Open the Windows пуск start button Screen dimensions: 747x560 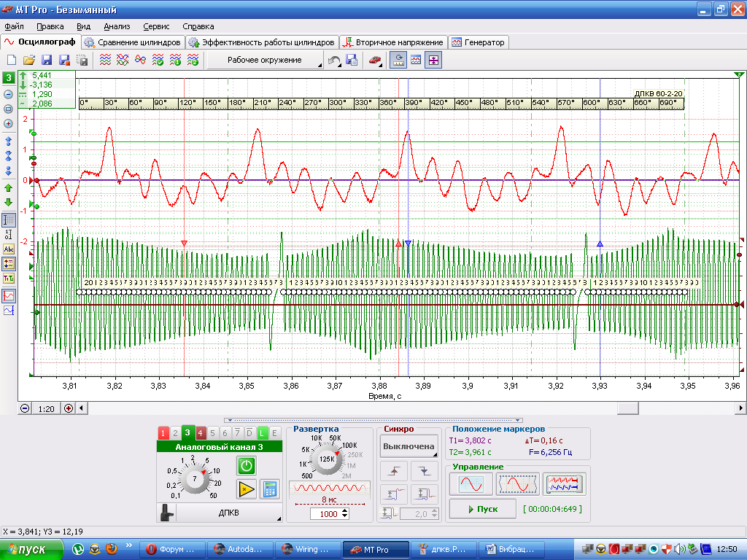pos(31,550)
